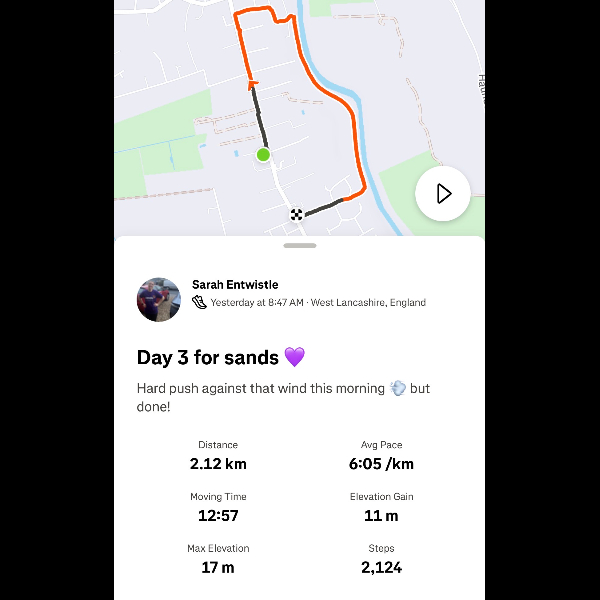Play the route flyover animation

coord(443,193)
